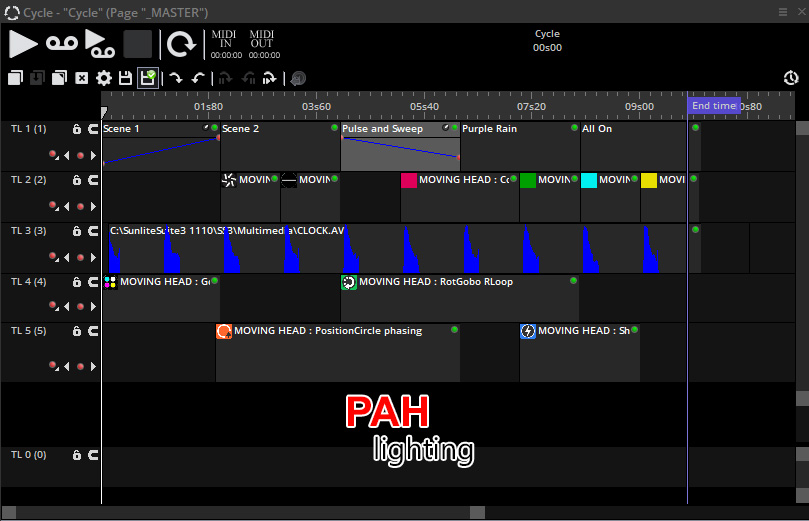Toggle the lock on TL 3 (3)
Viewport: 809px width, 521px height.
coord(77,231)
